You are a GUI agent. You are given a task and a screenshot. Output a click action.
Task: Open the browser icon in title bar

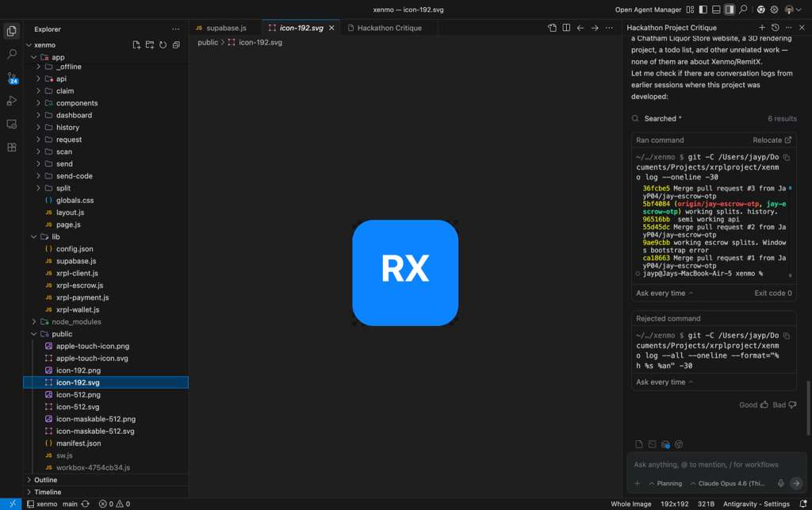point(760,10)
